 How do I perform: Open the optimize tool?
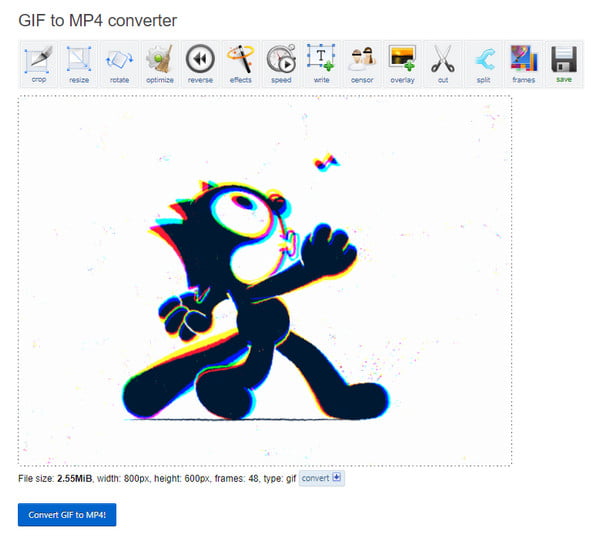pos(160,64)
